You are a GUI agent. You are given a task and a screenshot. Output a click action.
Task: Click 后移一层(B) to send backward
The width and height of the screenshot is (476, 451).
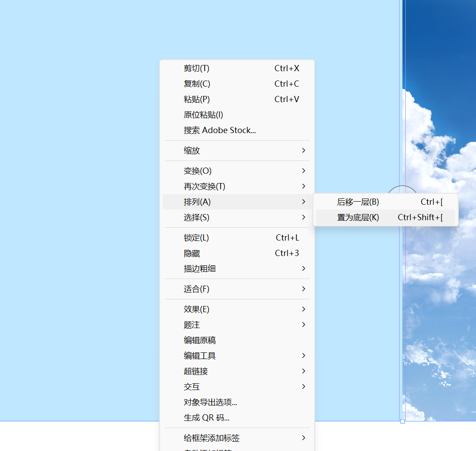coord(358,202)
